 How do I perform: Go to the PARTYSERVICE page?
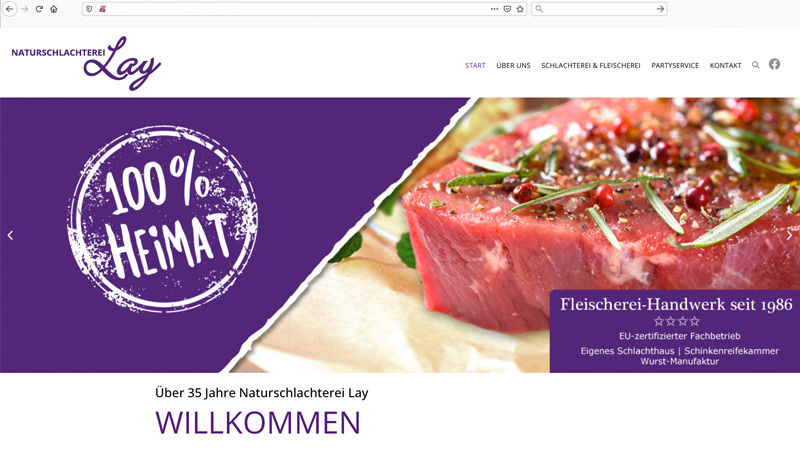[x=675, y=65]
